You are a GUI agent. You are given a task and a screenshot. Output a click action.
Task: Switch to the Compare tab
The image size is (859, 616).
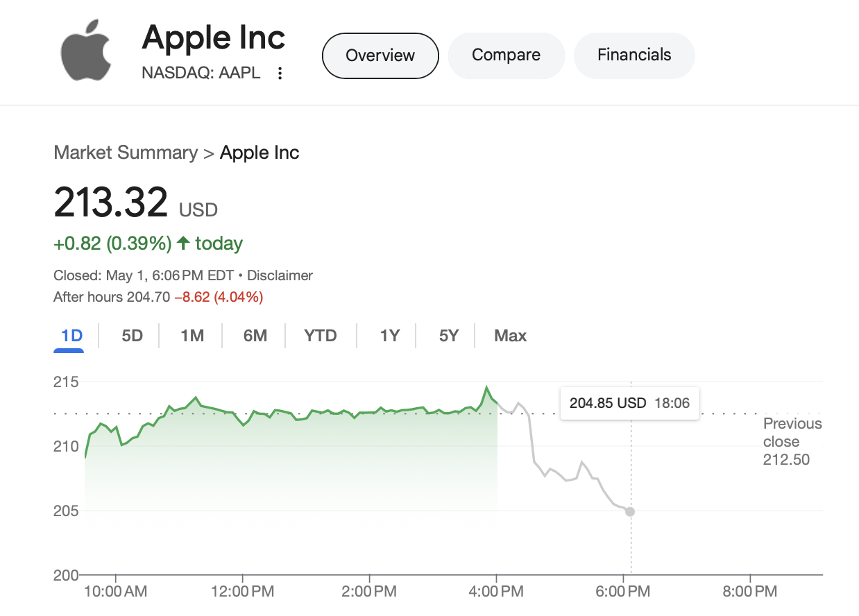click(507, 55)
